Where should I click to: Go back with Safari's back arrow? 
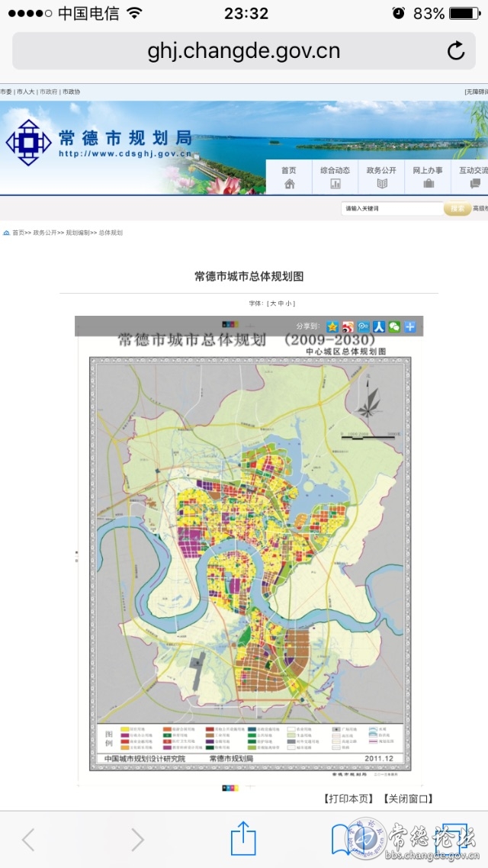pyautogui.click(x=28, y=840)
